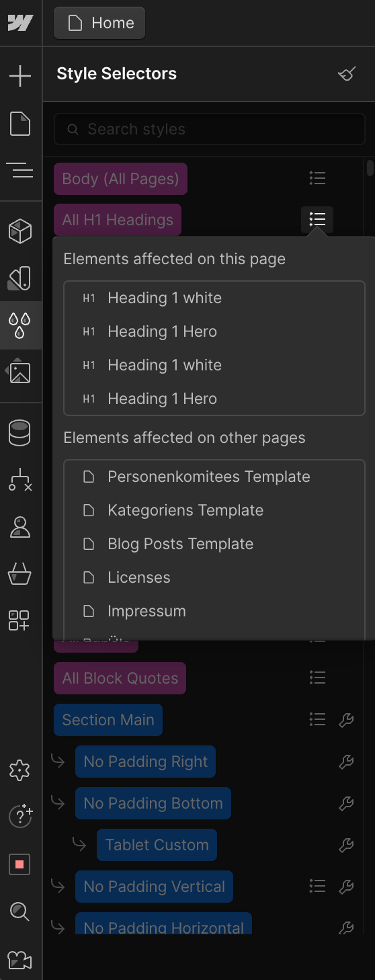Click the Search styles field
Viewport: 375px width, 980px height.
click(x=211, y=129)
